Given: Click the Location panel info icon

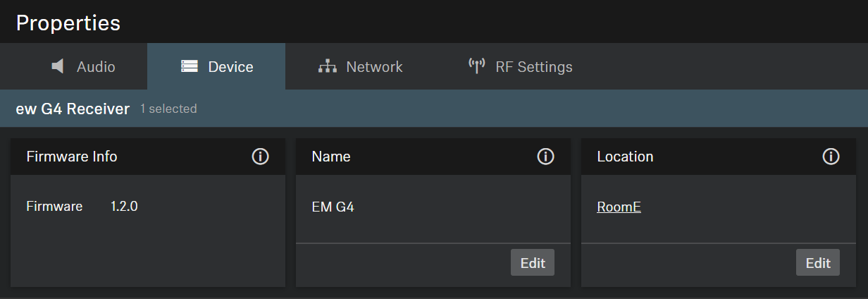Looking at the screenshot, I should [x=831, y=157].
